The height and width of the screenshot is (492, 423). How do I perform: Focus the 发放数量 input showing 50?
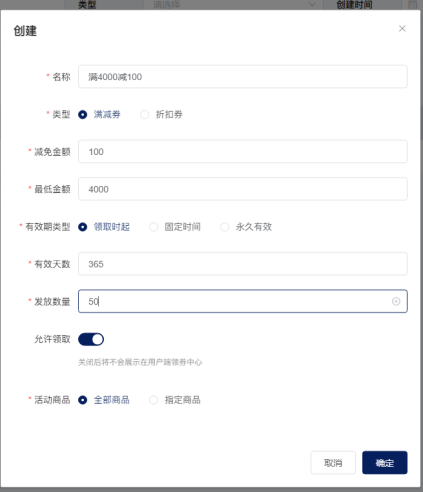pos(243,301)
